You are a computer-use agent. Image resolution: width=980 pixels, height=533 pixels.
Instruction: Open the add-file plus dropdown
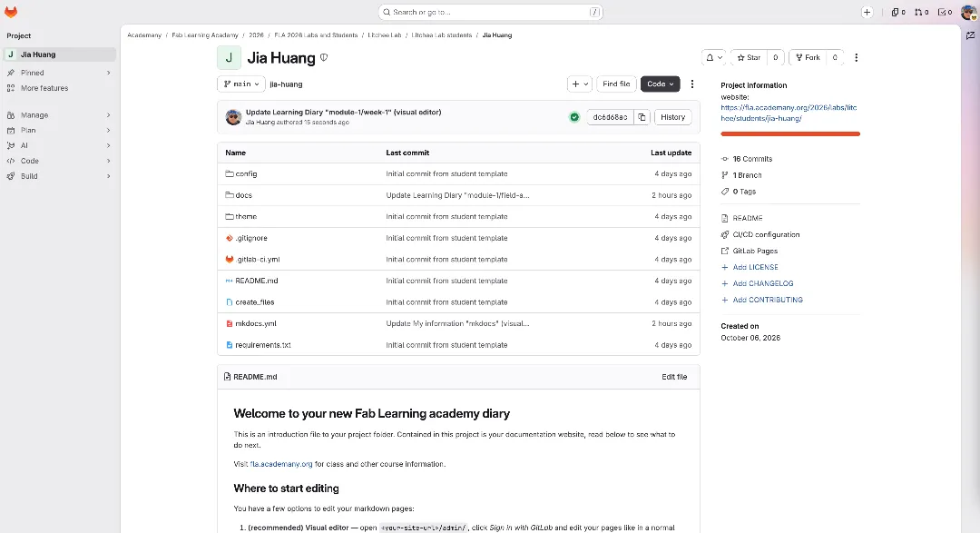(x=579, y=84)
